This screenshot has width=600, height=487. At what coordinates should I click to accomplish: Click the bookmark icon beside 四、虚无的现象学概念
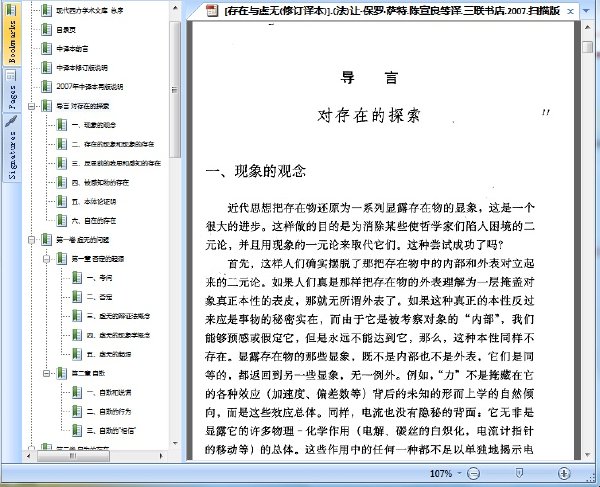coord(77,335)
